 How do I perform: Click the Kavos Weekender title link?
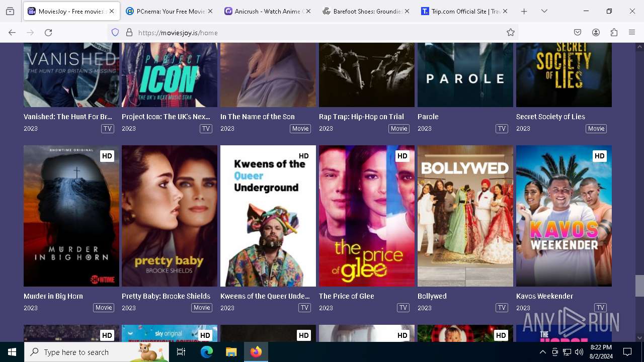(544, 296)
